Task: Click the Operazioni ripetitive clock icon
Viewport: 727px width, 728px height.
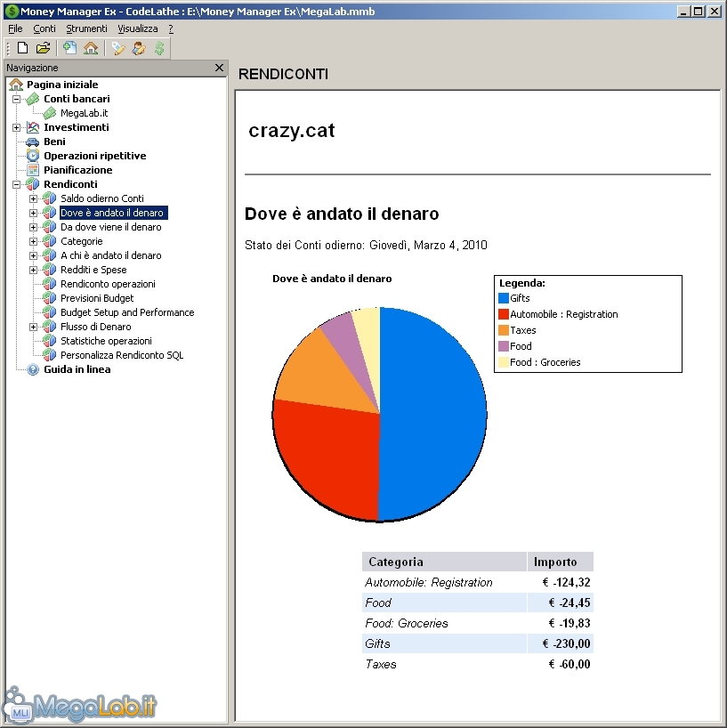Action: pyautogui.click(x=33, y=156)
